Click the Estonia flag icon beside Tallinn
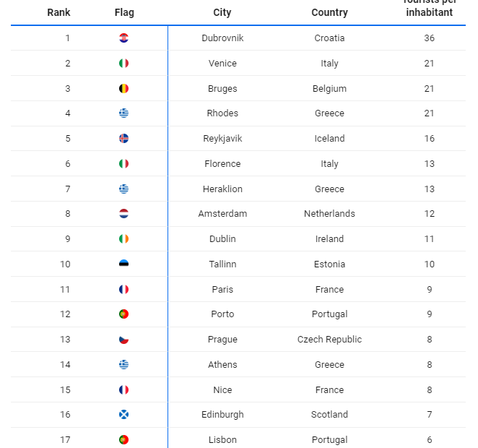478x448 pixels. click(124, 264)
